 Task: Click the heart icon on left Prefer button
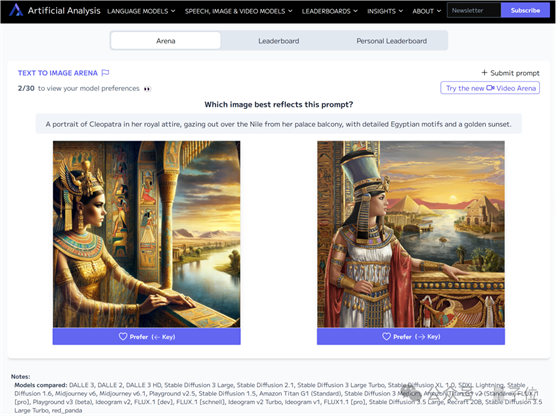(x=123, y=336)
